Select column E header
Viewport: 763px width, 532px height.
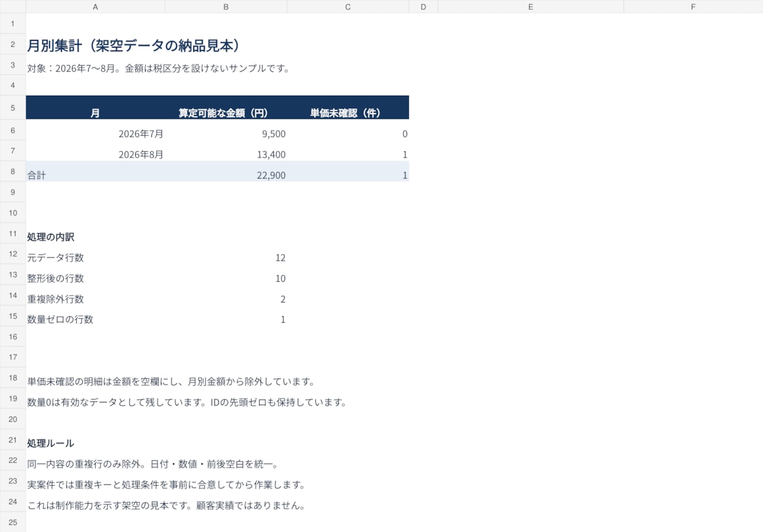point(530,6)
